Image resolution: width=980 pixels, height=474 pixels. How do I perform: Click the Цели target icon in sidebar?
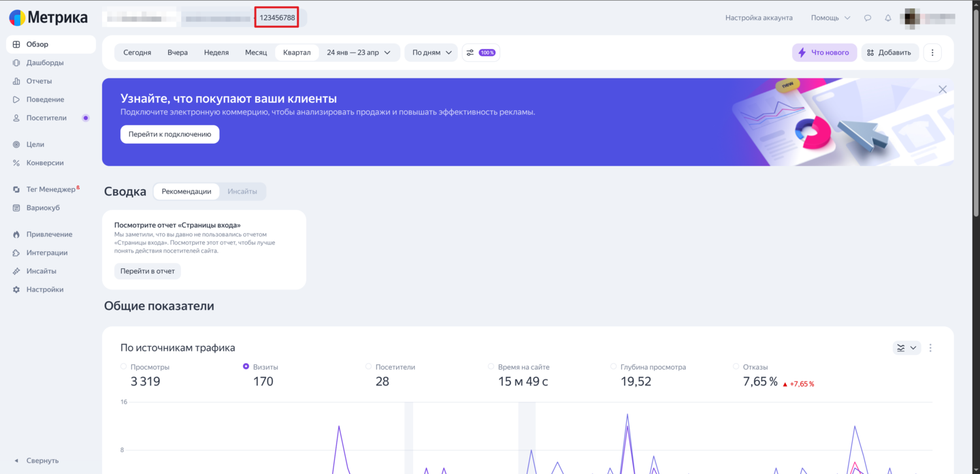click(16, 144)
